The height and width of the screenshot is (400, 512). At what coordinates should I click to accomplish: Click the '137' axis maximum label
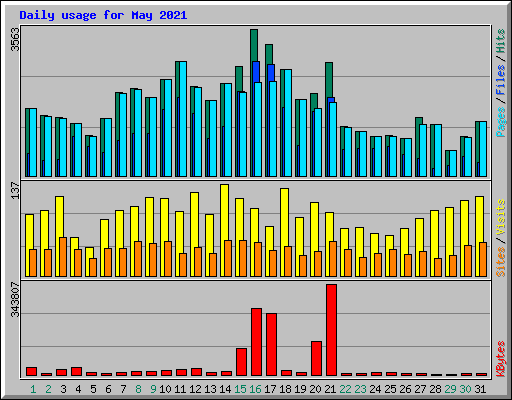click(15, 190)
